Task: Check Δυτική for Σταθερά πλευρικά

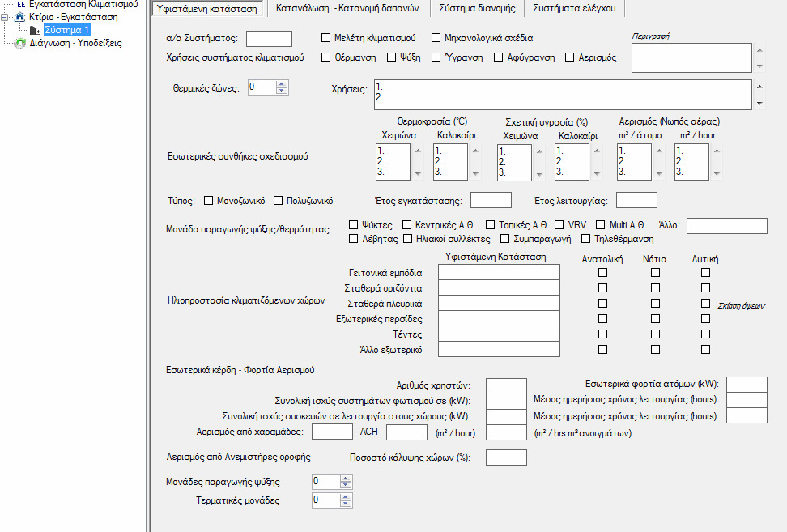Action: coord(706,303)
